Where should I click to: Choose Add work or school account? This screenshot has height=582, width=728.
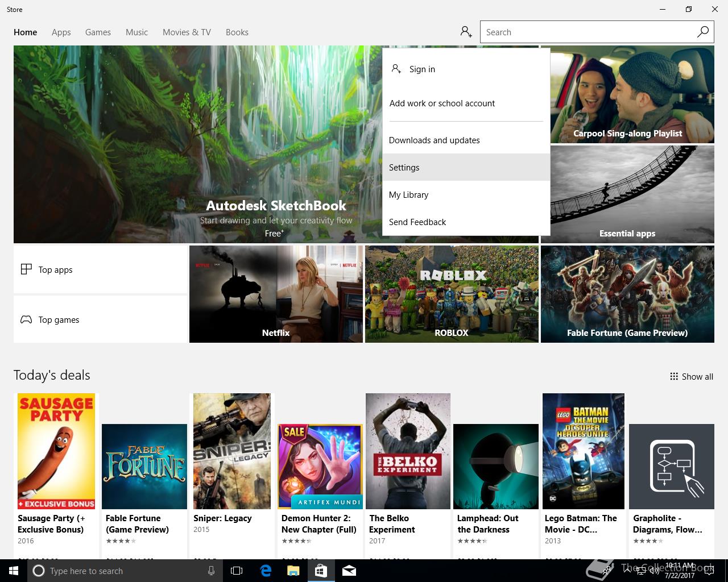coord(466,103)
